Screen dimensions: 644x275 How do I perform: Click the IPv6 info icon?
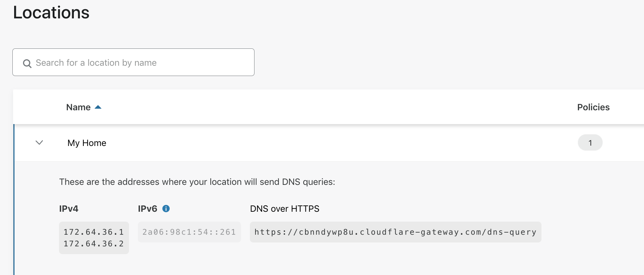(x=166, y=209)
